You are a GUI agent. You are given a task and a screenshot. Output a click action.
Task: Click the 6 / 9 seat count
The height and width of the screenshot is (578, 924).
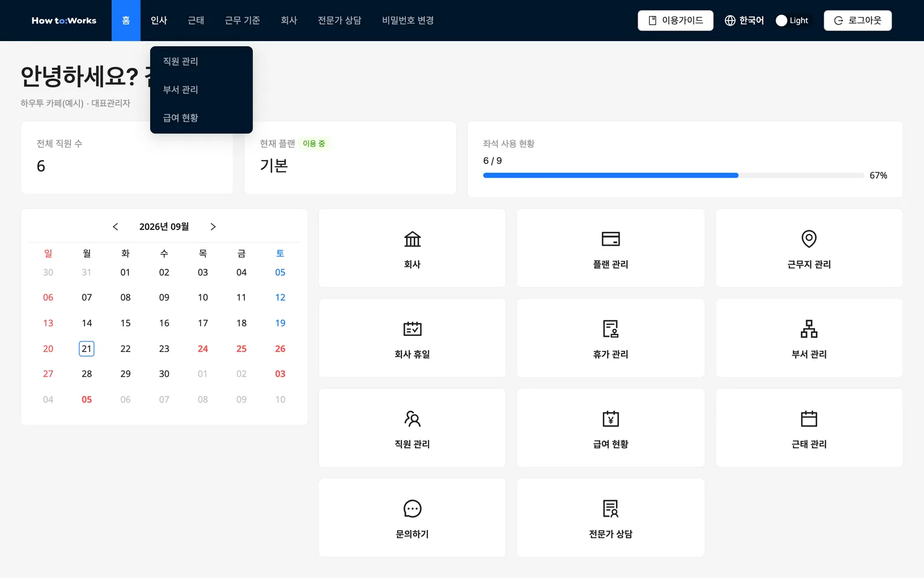493,161
